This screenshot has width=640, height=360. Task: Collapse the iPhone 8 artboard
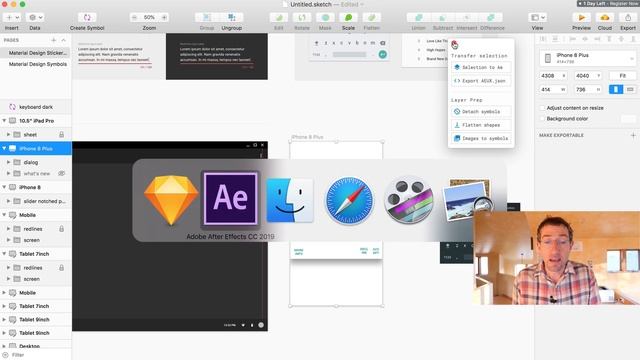[4, 187]
